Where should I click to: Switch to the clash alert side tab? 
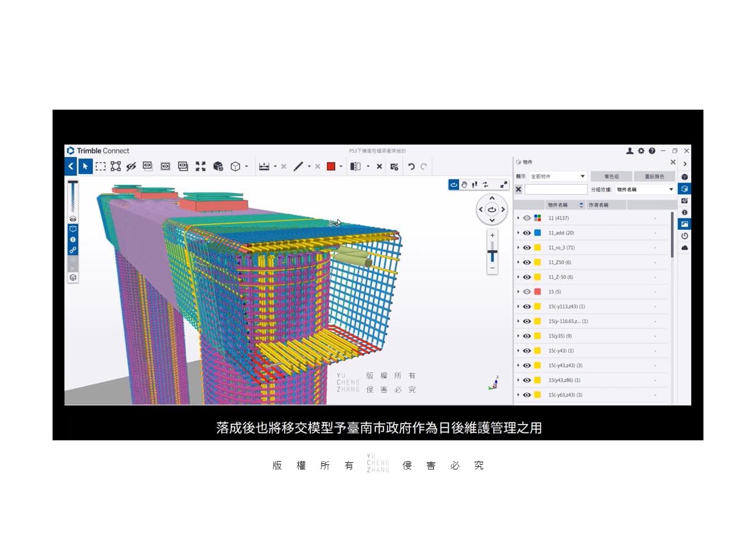tap(684, 212)
